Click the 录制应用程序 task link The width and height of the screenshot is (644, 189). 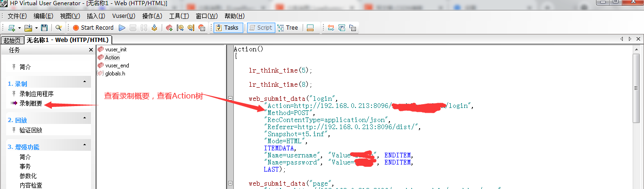pos(36,94)
